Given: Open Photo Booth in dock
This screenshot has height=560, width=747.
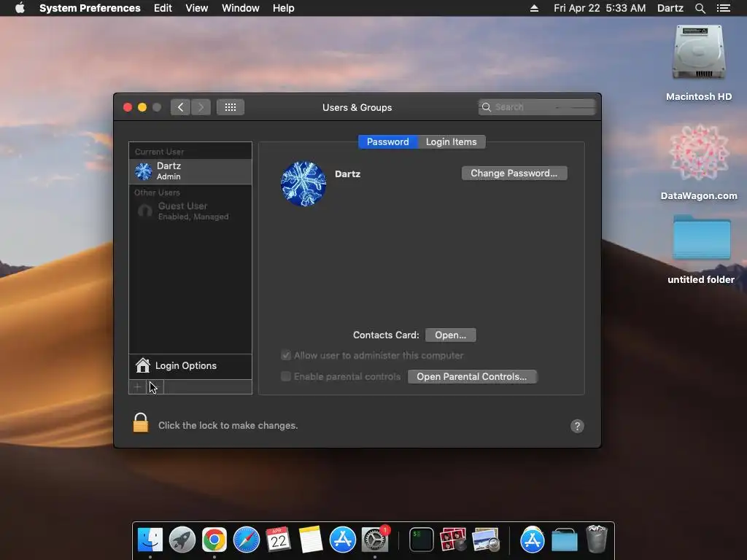Looking at the screenshot, I should (453, 540).
